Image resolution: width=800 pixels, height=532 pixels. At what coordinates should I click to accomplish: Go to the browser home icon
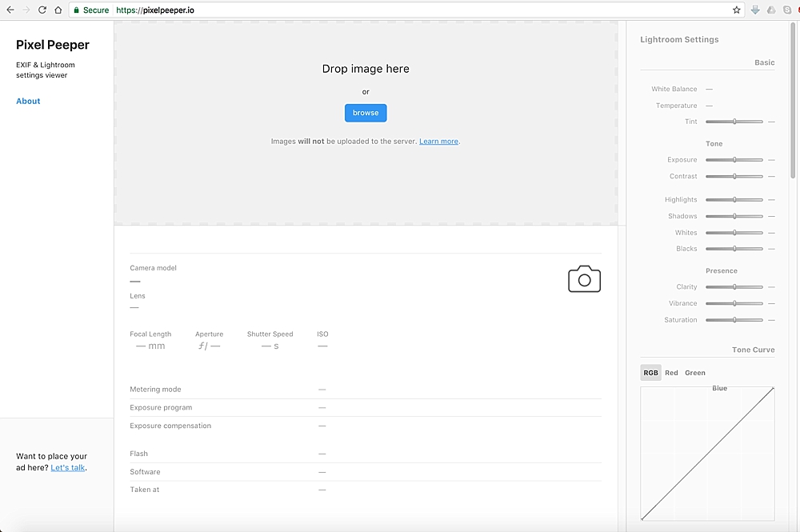[x=58, y=10]
